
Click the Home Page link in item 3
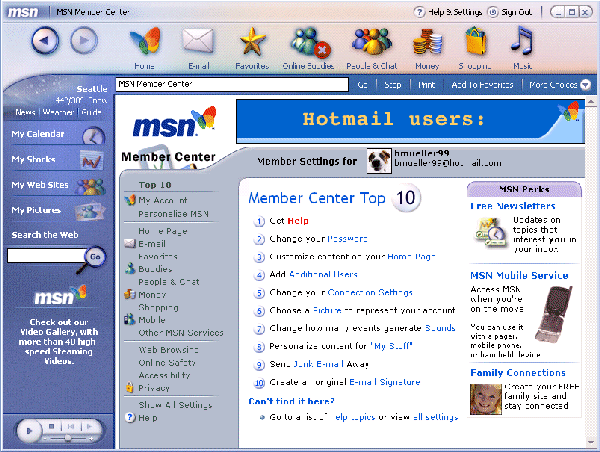(411, 257)
